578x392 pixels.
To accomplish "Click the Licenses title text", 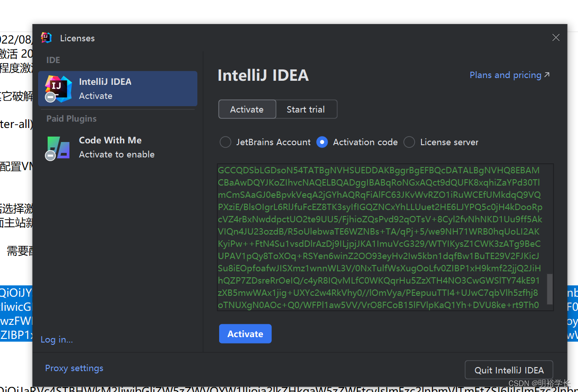I will click(77, 38).
